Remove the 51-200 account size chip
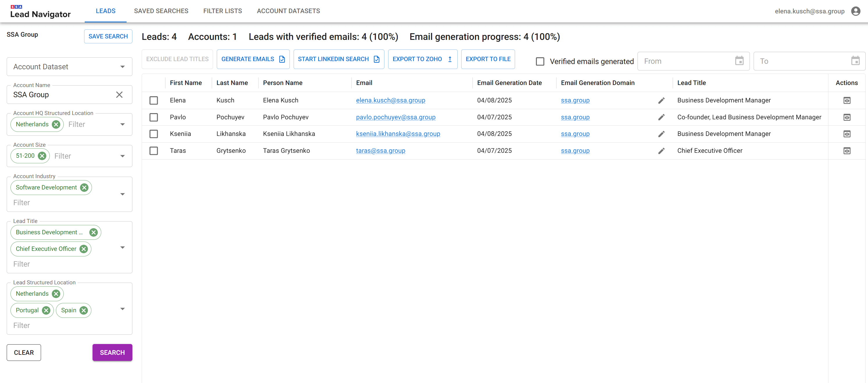This screenshot has width=868, height=383. tap(42, 156)
